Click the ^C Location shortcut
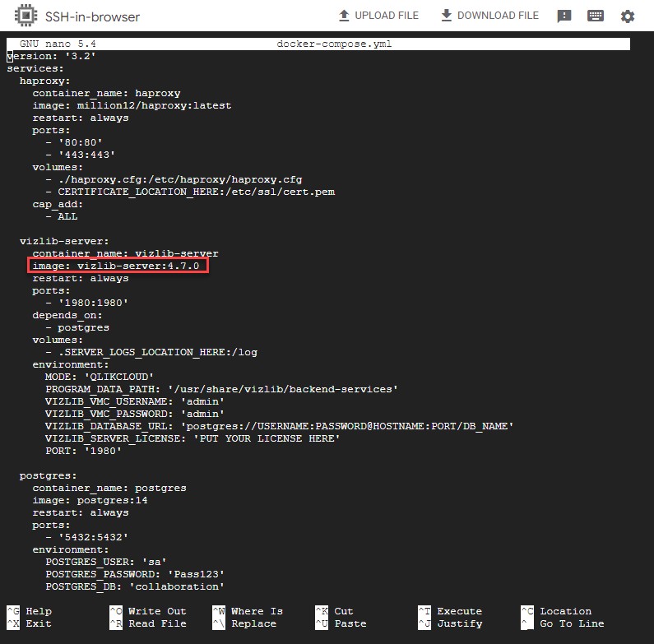Image resolution: width=654 pixels, height=644 pixels. point(556,611)
